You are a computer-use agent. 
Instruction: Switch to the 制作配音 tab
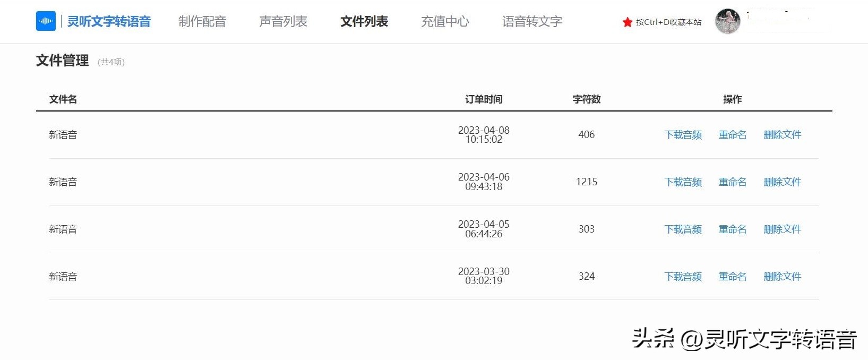[x=202, y=22]
